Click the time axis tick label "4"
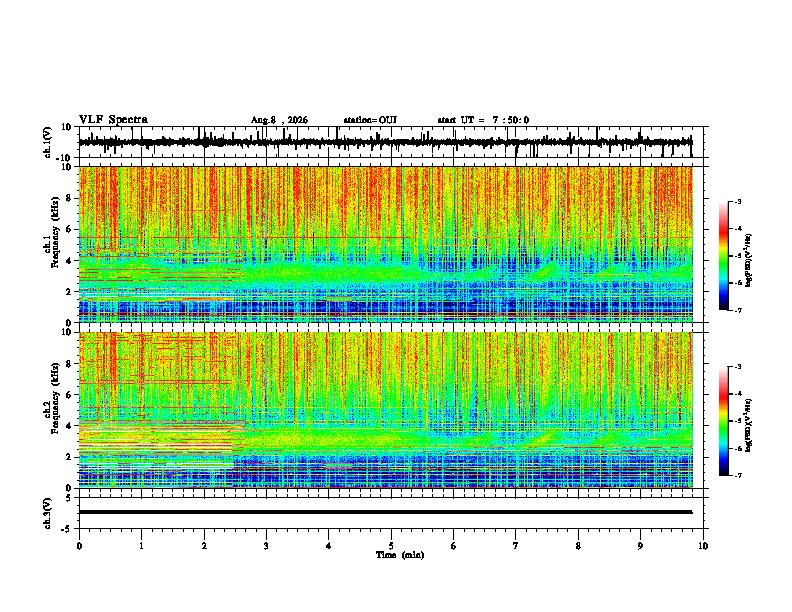This screenshot has height=612, width=792. coord(329,546)
